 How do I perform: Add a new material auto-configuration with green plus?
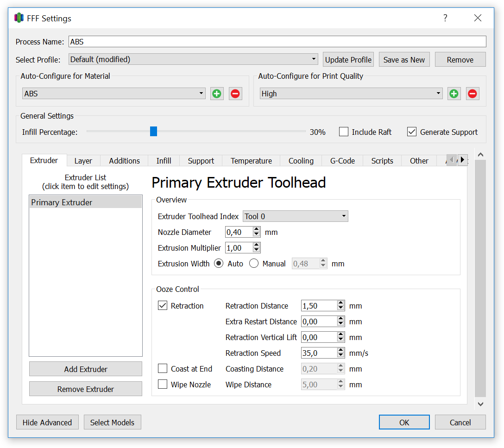coord(217,94)
